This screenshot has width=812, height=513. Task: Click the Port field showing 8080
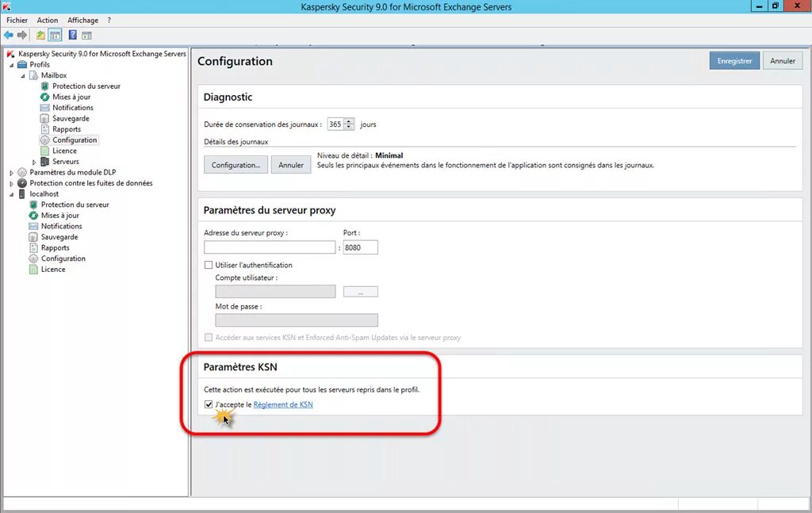(361, 247)
